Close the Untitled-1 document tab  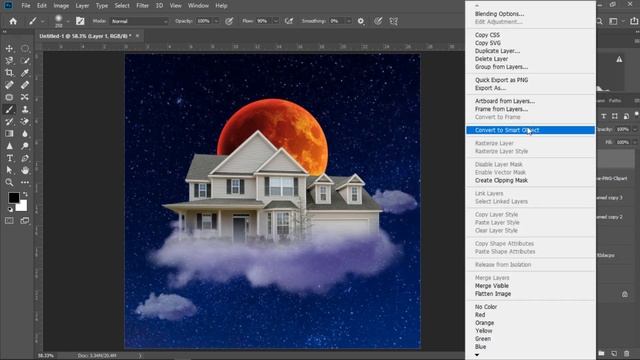138,36
